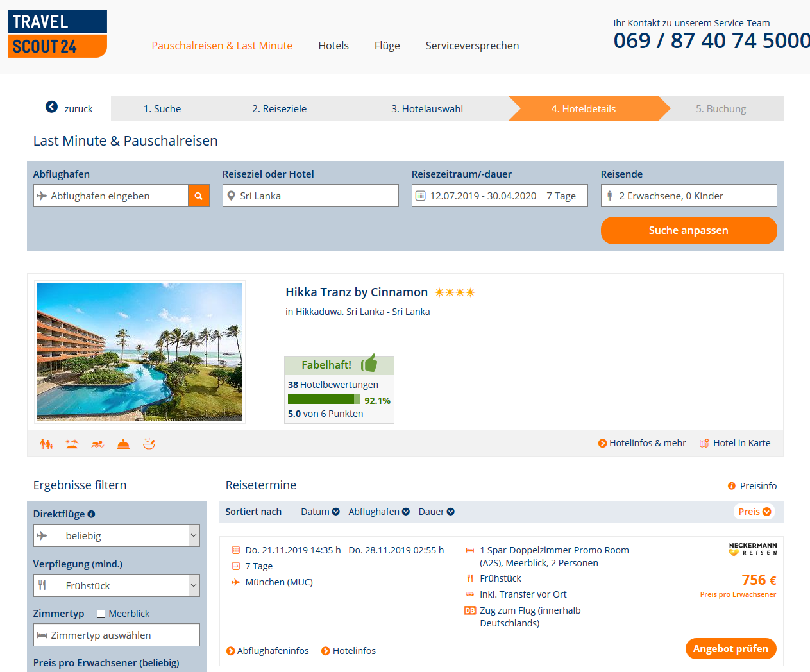Click the 92.1% rating progress bar
This screenshot has width=810, height=672.
point(324,399)
